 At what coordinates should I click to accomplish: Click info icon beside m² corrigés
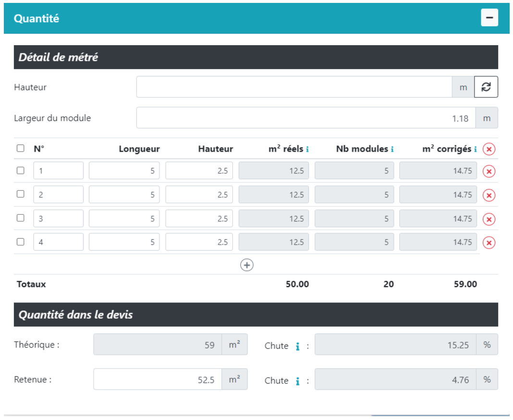click(x=476, y=149)
